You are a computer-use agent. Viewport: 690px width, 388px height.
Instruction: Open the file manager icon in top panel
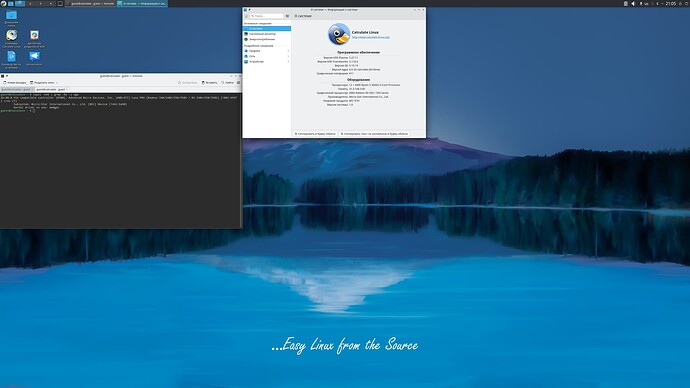point(11,4)
